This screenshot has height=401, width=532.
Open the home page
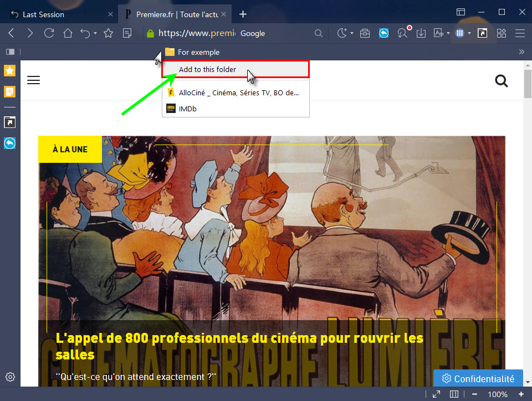click(x=68, y=33)
